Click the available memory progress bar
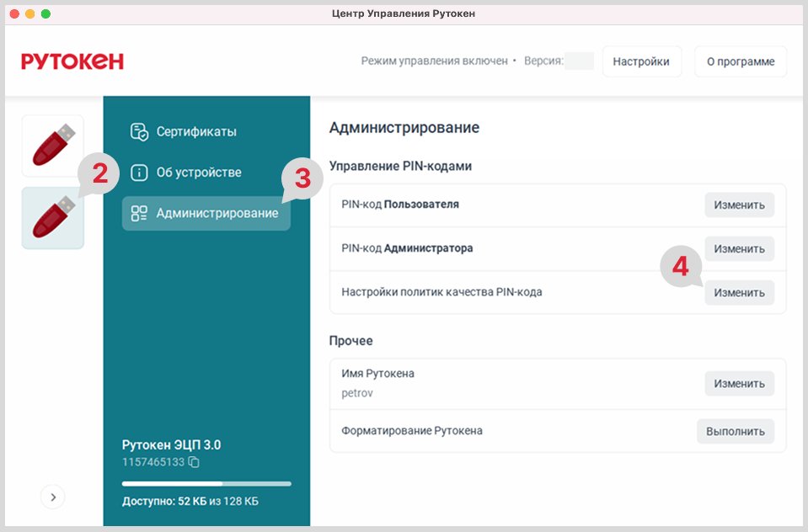This screenshot has height=532, width=808. click(206, 484)
